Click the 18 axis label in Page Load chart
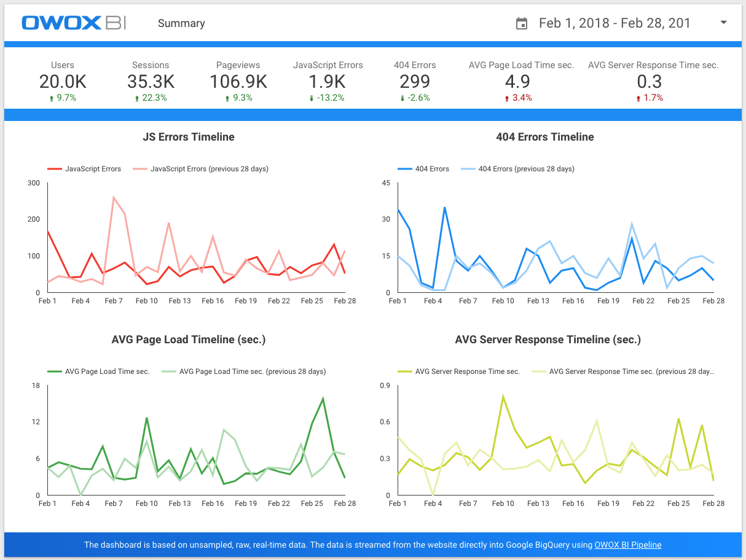This screenshot has height=560, width=746. click(36, 386)
